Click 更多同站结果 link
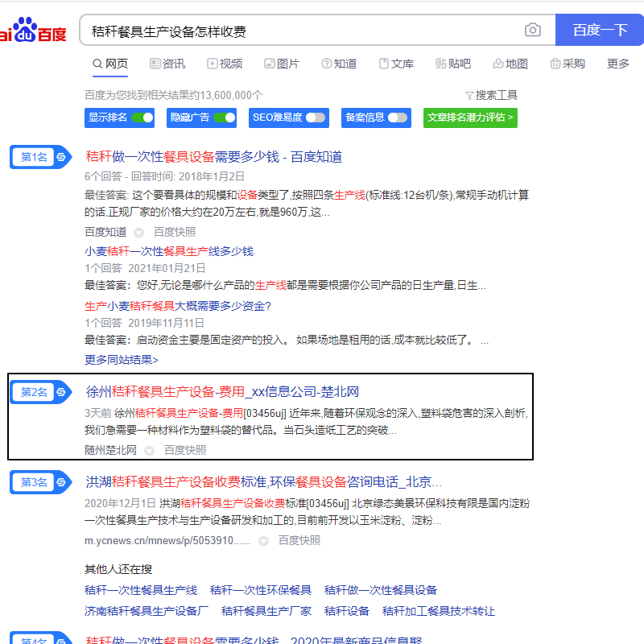 pos(122,360)
